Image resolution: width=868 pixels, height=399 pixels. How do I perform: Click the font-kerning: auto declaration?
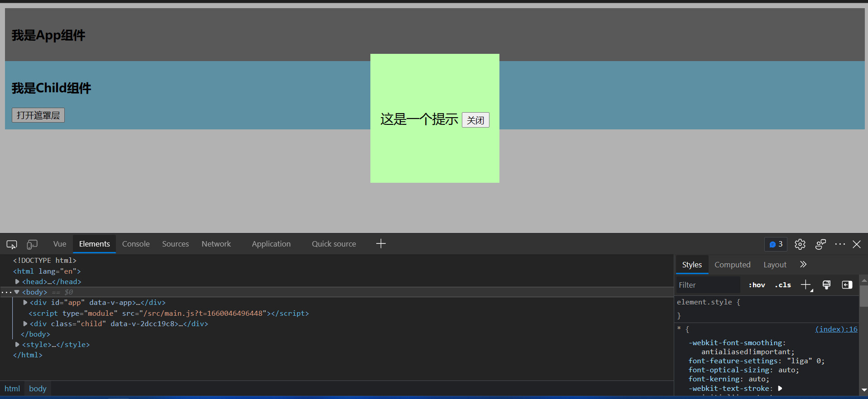point(729,379)
